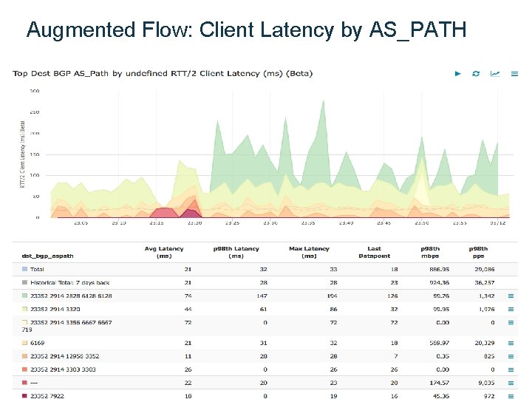Click the 23:05 time label on chart axis
This screenshot has height=399, width=532.
click(x=81, y=223)
